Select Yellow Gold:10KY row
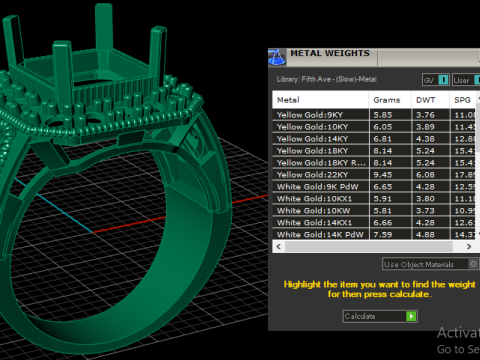This screenshot has width=480, height=360. (x=374, y=127)
